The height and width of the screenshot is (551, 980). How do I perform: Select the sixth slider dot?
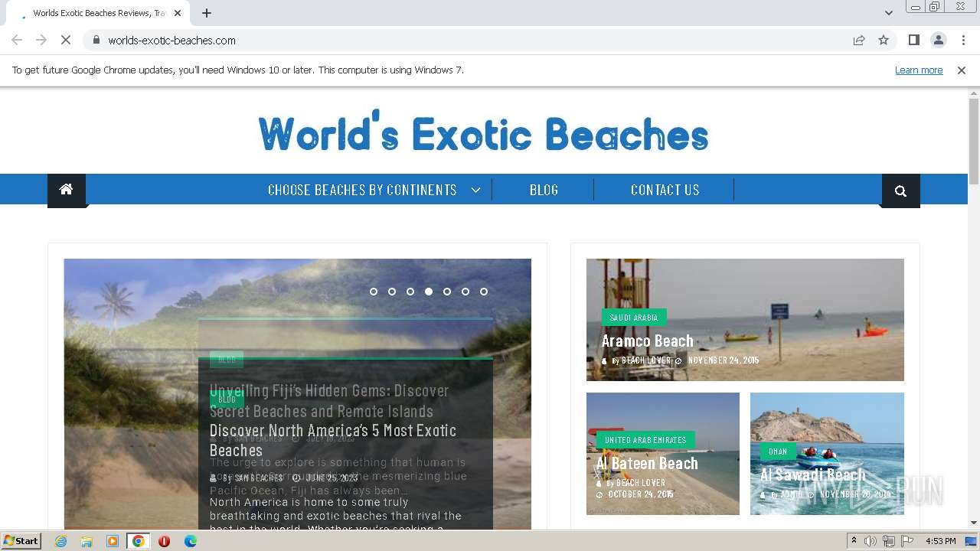tap(465, 292)
